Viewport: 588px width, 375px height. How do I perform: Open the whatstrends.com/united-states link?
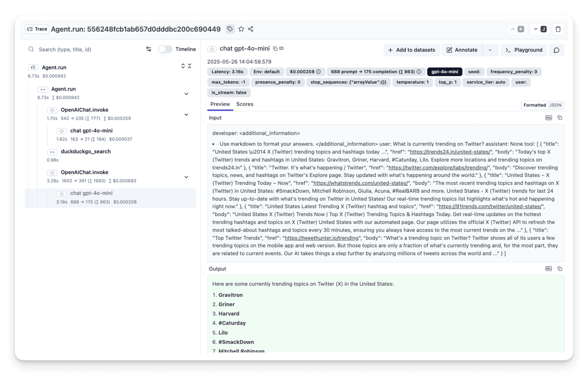pos(360,183)
